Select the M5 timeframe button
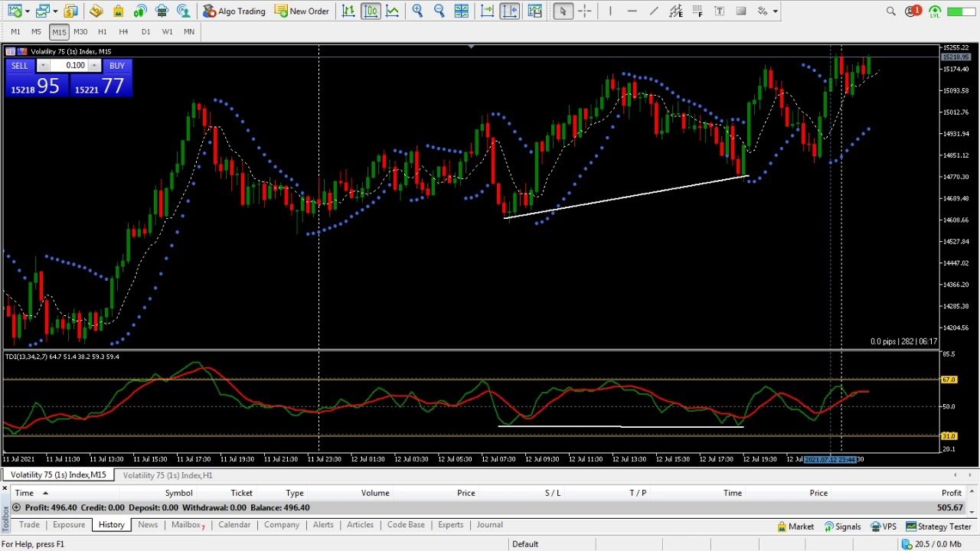The width and height of the screenshot is (980, 551). tap(35, 31)
